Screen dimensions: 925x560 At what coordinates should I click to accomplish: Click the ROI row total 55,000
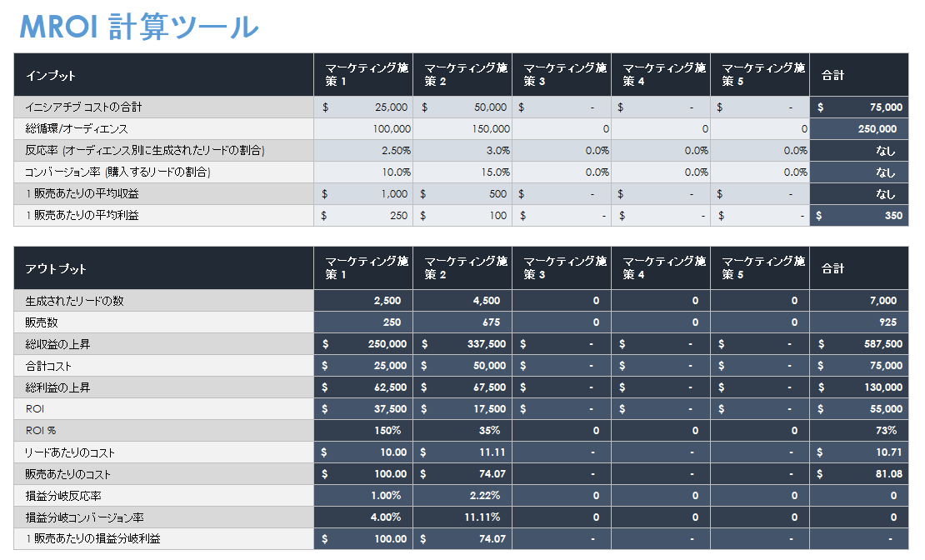[859, 409]
